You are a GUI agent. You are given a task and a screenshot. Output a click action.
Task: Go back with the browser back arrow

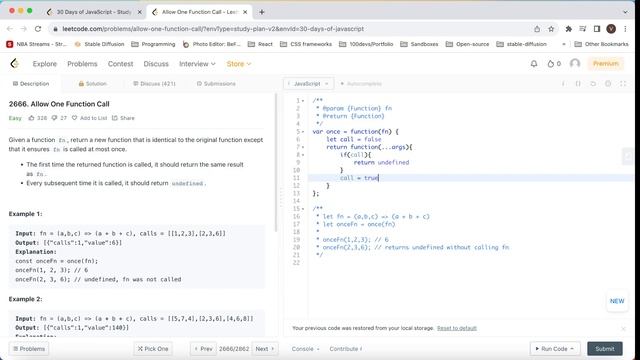(10, 29)
